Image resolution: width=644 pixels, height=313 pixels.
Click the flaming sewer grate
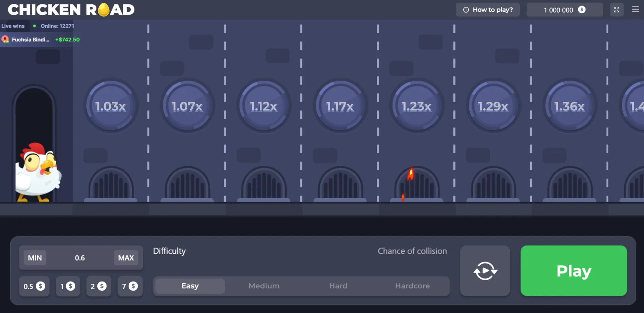pos(417,184)
